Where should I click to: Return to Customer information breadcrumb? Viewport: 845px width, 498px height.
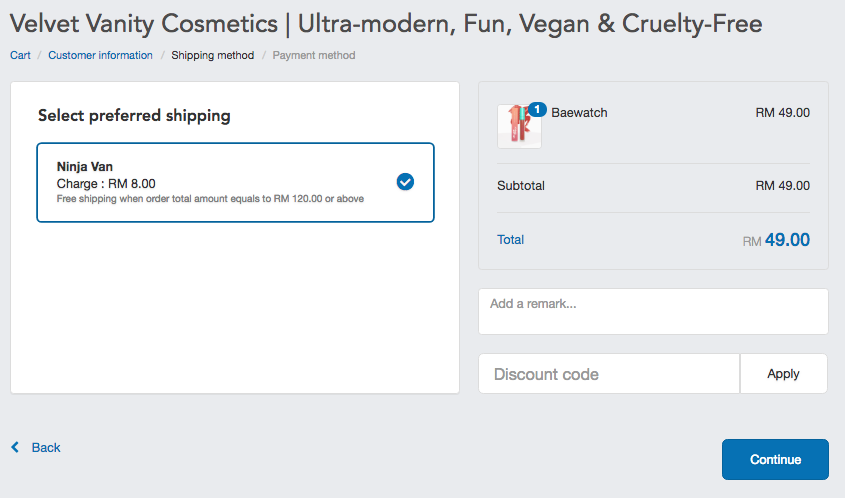click(100, 55)
